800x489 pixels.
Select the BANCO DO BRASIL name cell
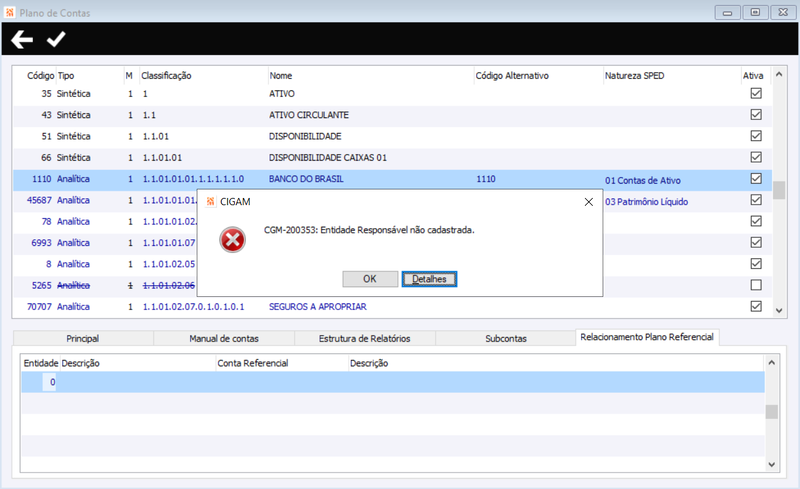(x=306, y=179)
